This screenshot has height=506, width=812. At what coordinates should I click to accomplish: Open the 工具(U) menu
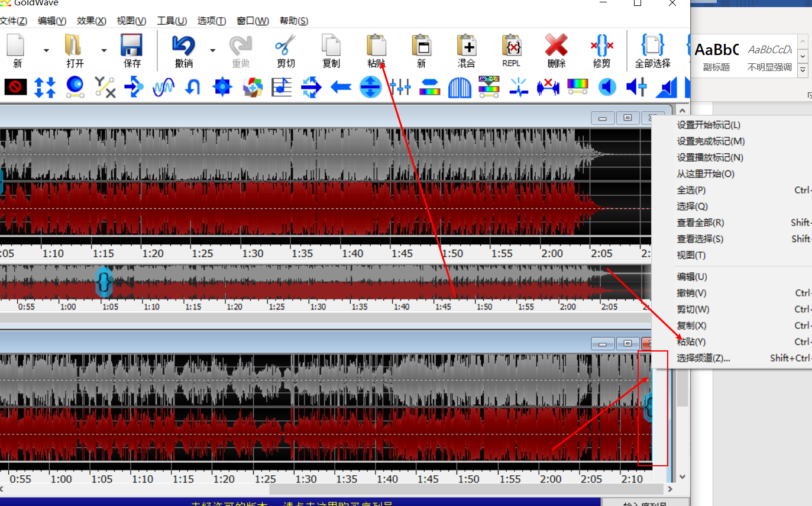(172, 21)
